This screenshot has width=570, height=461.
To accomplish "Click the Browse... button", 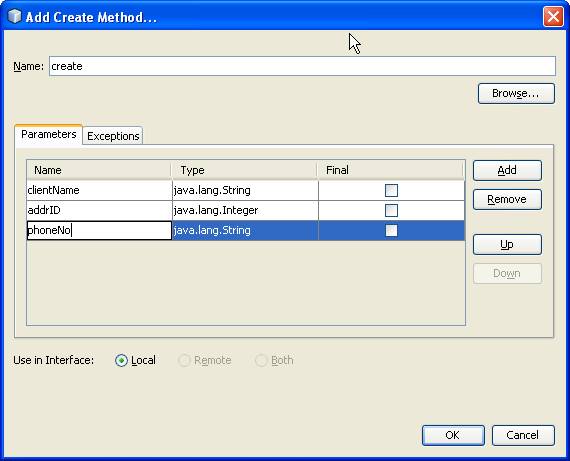I will (516, 93).
